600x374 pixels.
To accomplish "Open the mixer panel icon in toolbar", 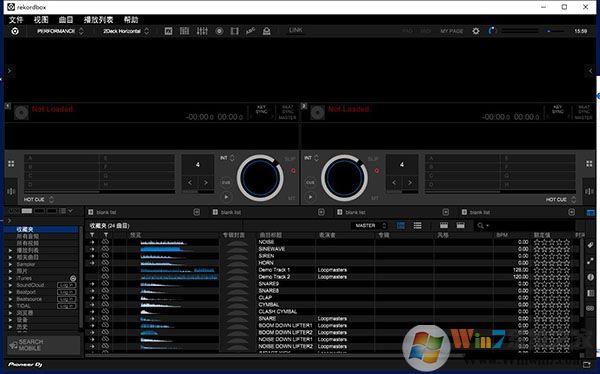I will 202,31.
